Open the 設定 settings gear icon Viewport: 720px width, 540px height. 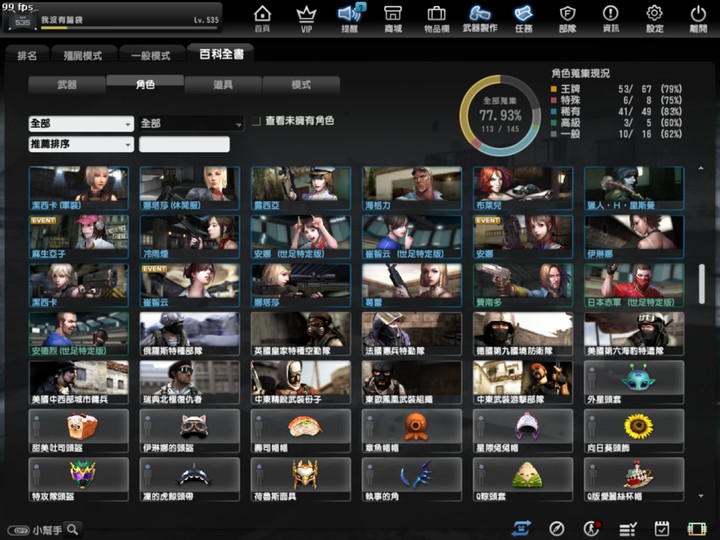654,17
